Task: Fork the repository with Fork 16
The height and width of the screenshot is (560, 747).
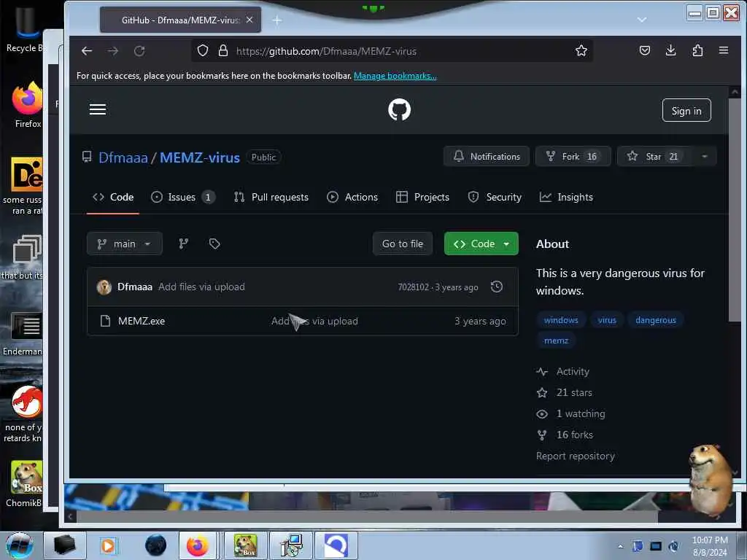Action: [x=573, y=156]
